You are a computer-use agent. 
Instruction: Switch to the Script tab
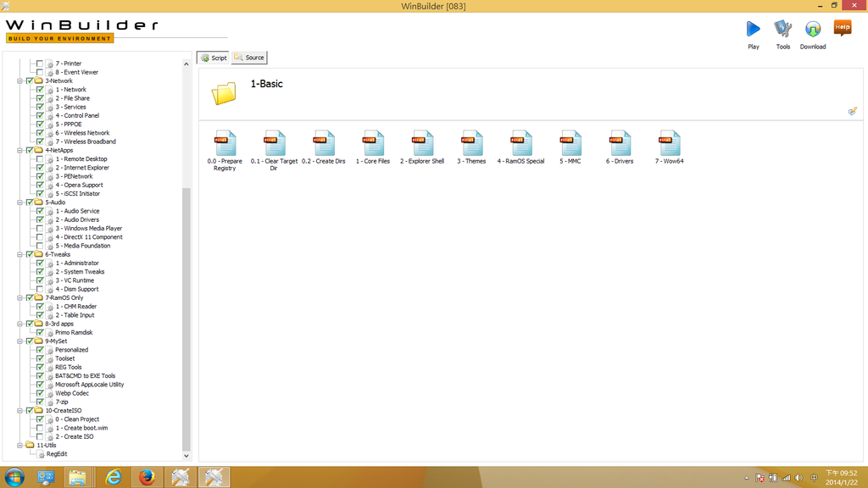pos(214,58)
